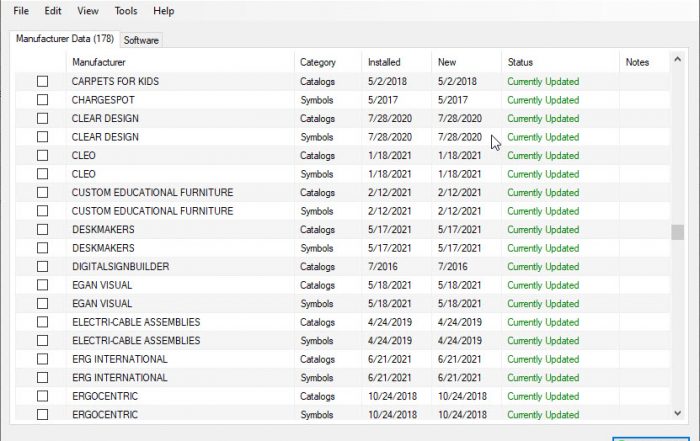Switch to the Software tab
The width and height of the screenshot is (700, 441).
141,40
